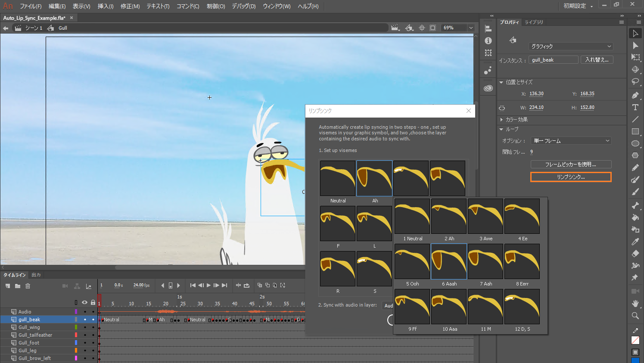Viewport: 644px width, 363px height.
Task: Select the Rectangle tool
Action: (x=635, y=131)
